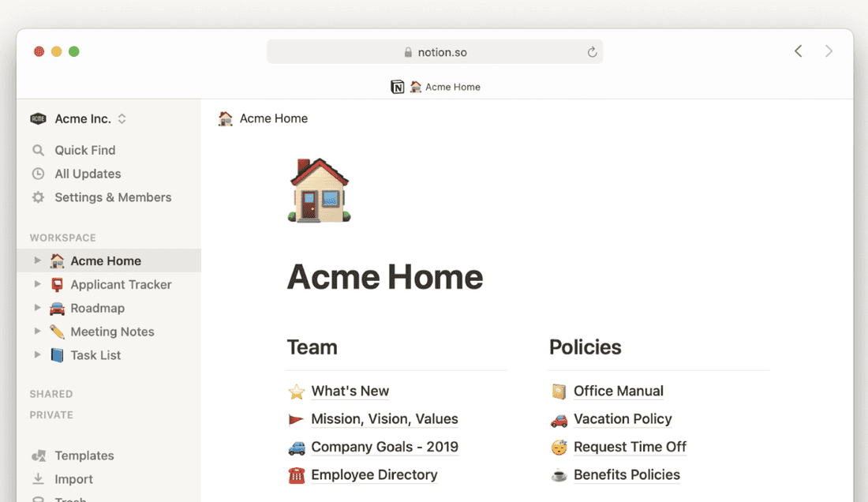Click the Acme Home breadcrumb
The image size is (868, 502).
(273, 118)
